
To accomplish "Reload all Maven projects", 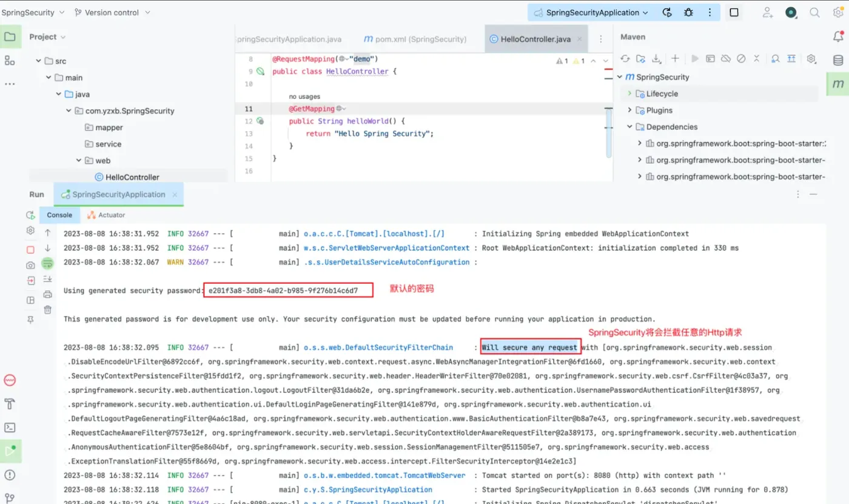I will coord(625,59).
